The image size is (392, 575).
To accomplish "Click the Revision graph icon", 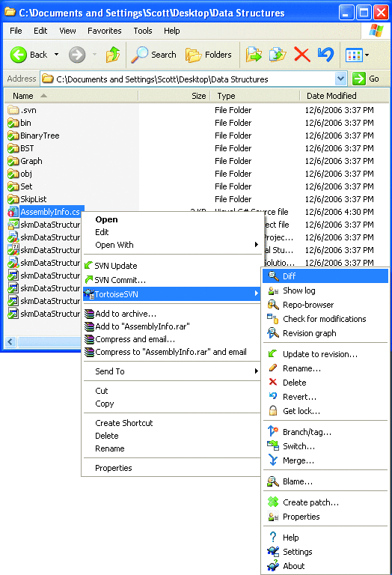I will pyautogui.click(x=273, y=333).
